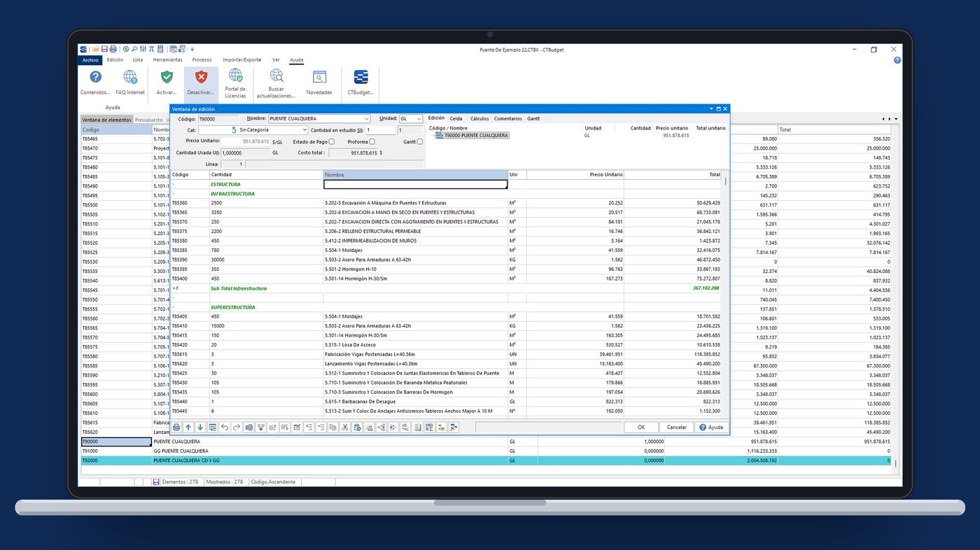Viewport: 980px width, 550px height.
Task: Select the Ventana de elementos tab
Action: coord(106,120)
